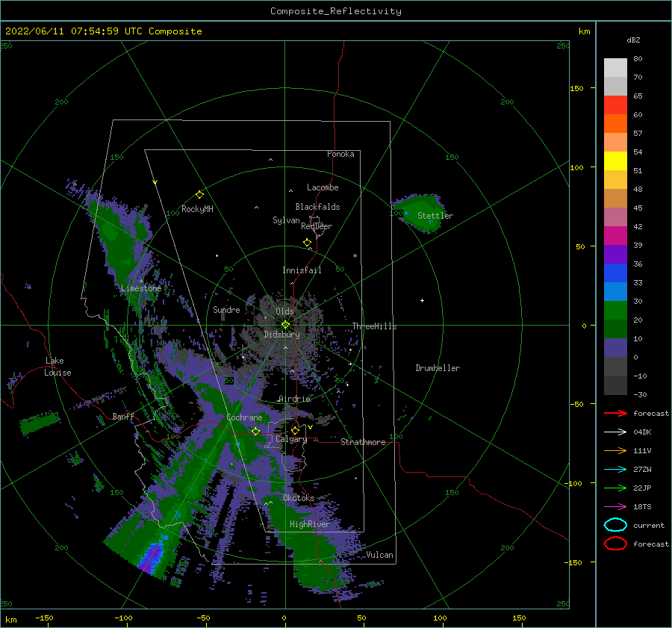
Task: Click the Calgary city label
Action: coord(291,439)
